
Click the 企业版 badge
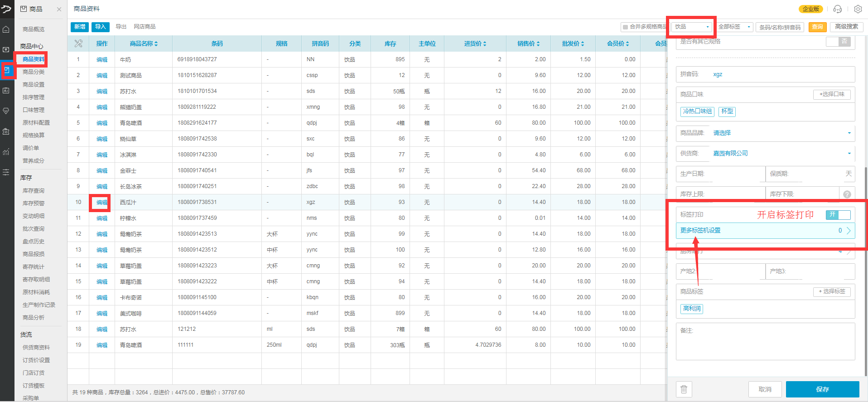(811, 9)
